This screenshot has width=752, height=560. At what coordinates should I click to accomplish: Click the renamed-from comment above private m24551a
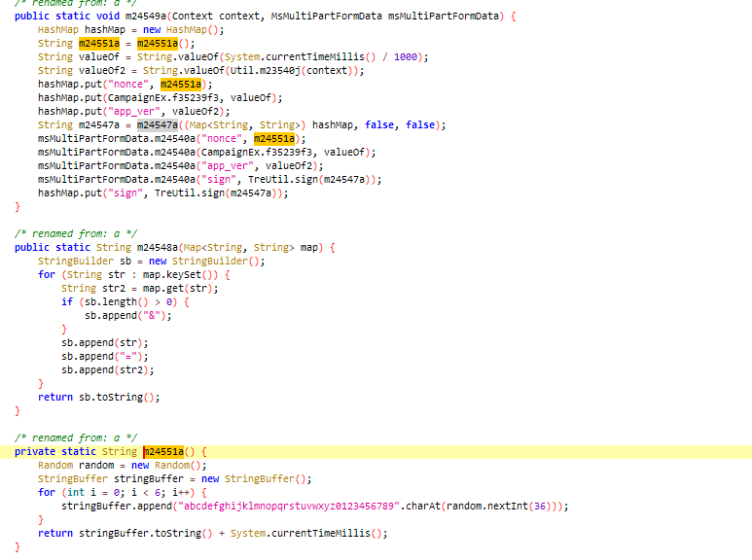[x=76, y=437]
